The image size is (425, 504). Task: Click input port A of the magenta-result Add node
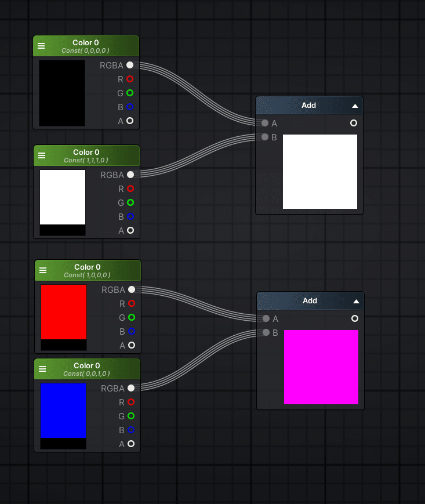[266, 318]
